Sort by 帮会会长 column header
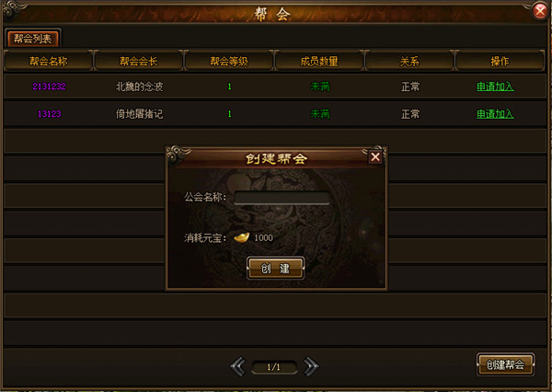Screen dimensions: 552x392 138,62
